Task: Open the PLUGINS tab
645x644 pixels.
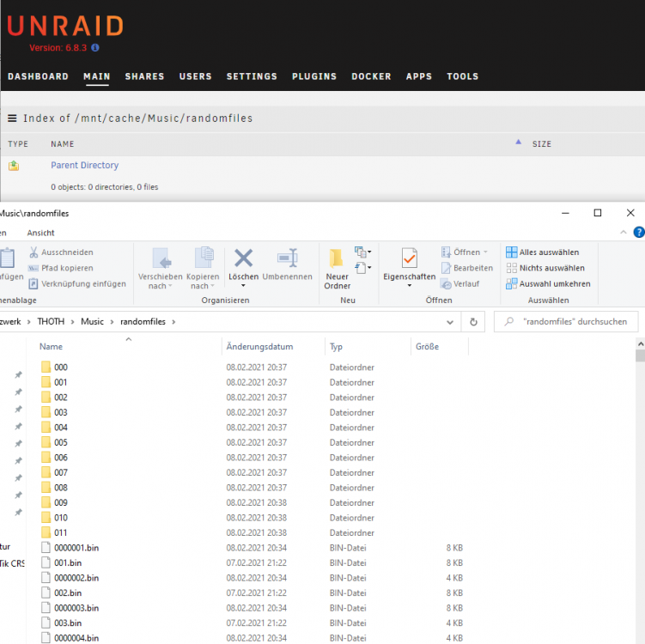Action: [x=314, y=76]
